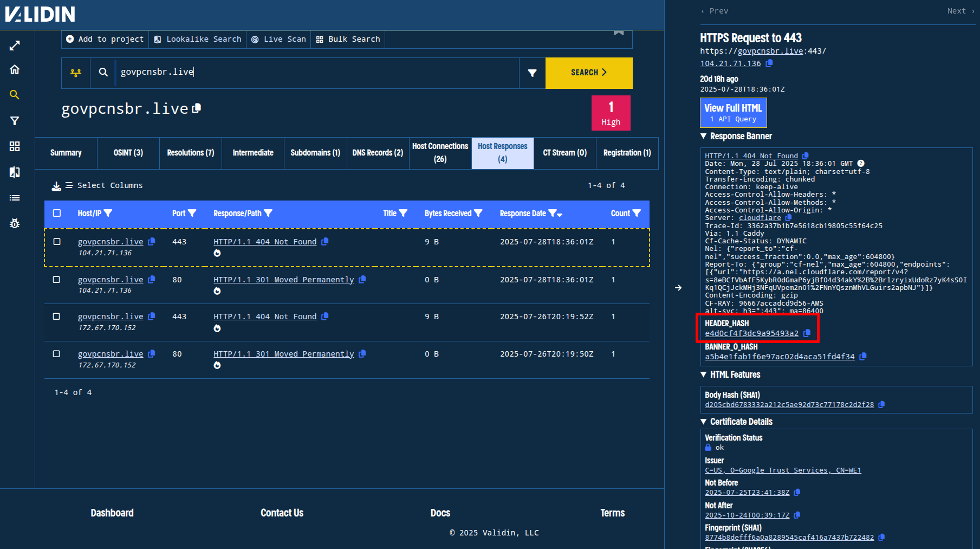Check the row for 2025-07-26T20:19:50Z port 80
This screenshot has width=980, height=549.
coord(56,354)
